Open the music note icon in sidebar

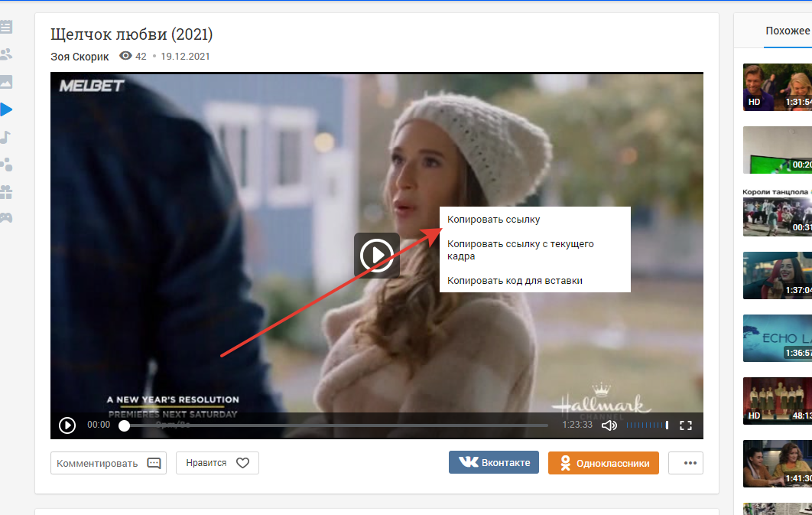tap(5, 137)
